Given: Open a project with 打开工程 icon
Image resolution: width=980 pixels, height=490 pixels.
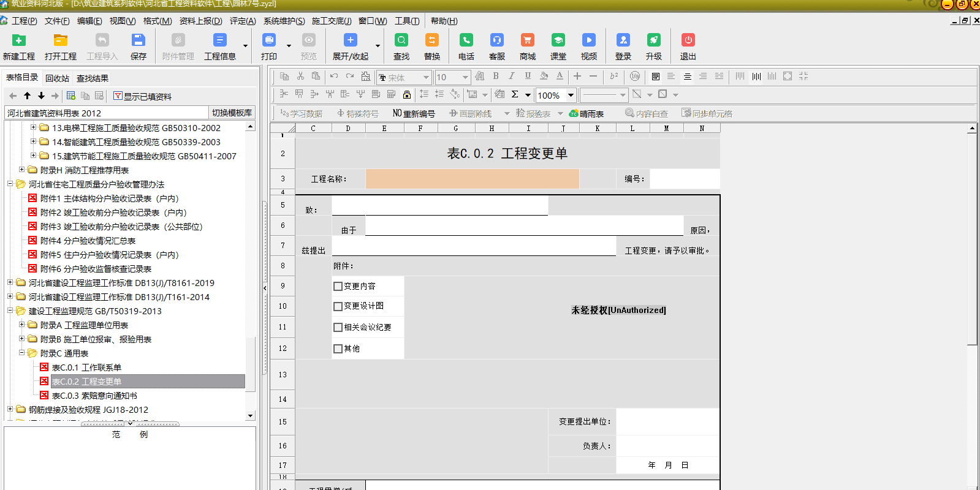Looking at the screenshot, I should (60, 40).
